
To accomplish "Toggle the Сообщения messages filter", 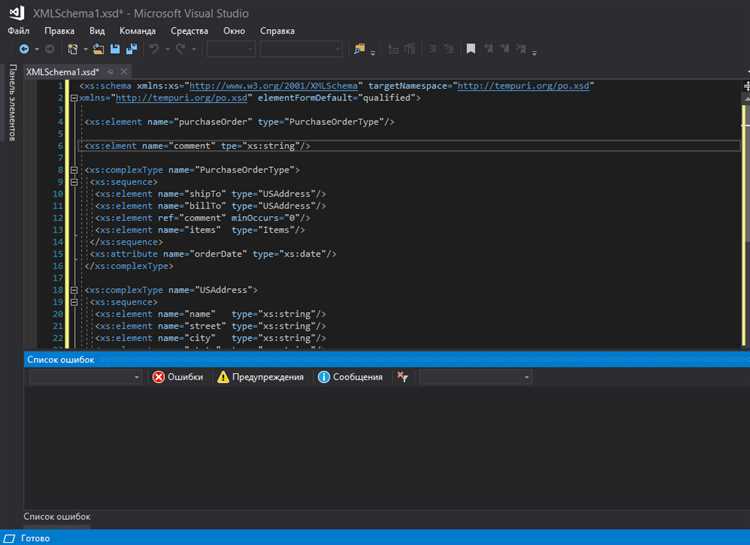I will (x=350, y=377).
